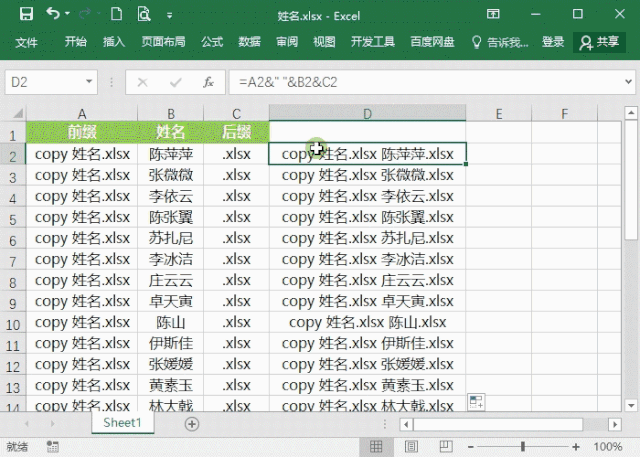Screen dimensions: 640x457
Task: Select column F header
Action: (564, 113)
